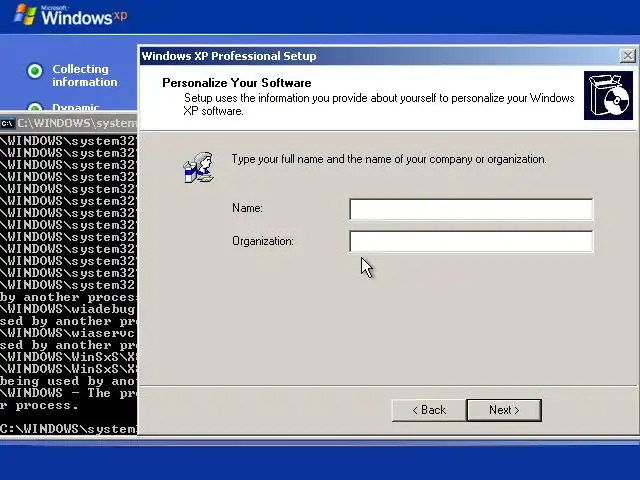Click the 'being used by ano' console line
This screenshot has width=640, height=480.
67,381
